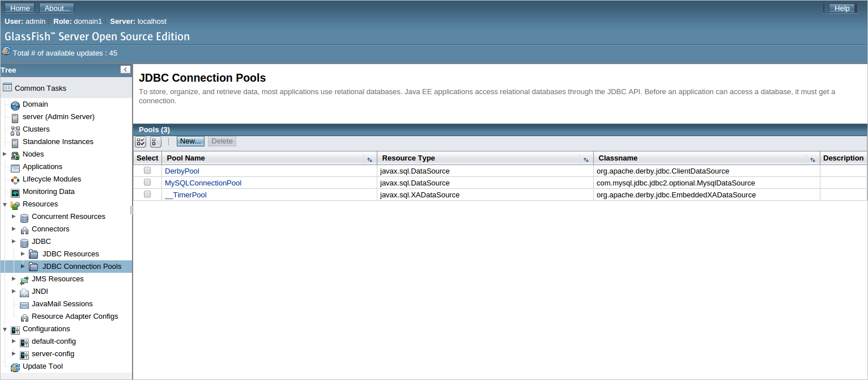Select JavaMail Sessions tree item
868x380 pixels.
(62, 304)
